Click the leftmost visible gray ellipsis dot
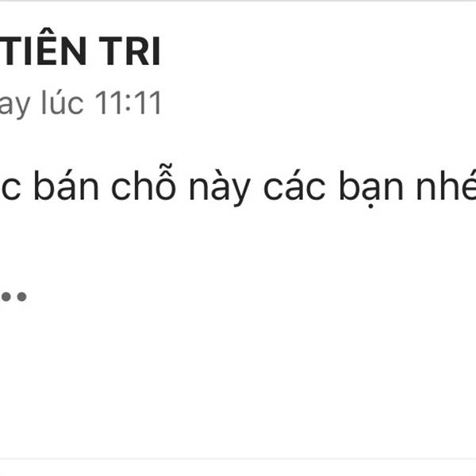The image size is (476, 476). pyautogui.click(x=6, y=296)
